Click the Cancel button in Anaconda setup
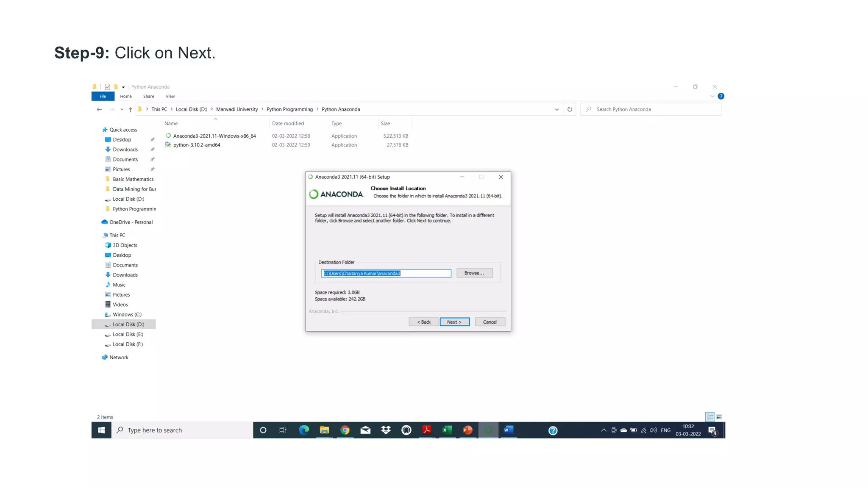This screenshot has width=868, height=488. pyautogui.click(x=490, y=322)
